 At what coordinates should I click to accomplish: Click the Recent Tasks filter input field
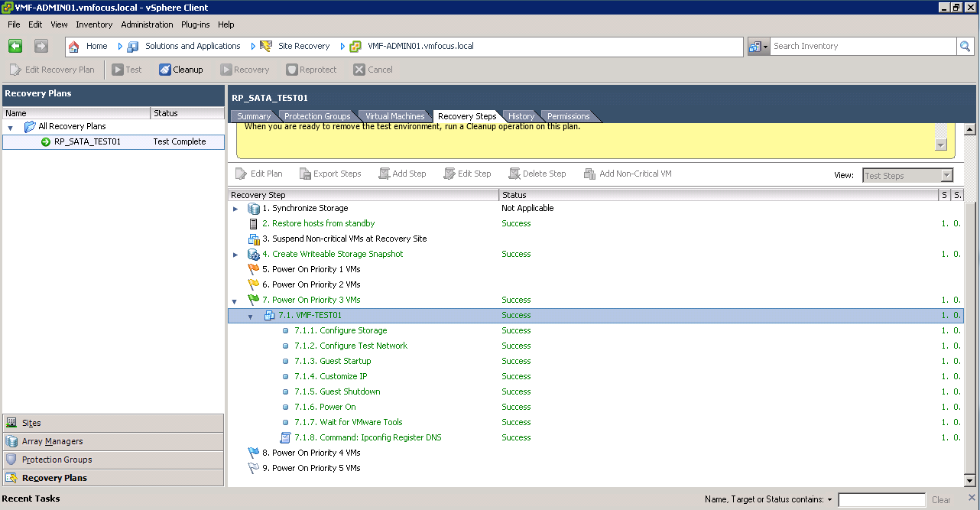pyautogui.click(x=881, y=500)
